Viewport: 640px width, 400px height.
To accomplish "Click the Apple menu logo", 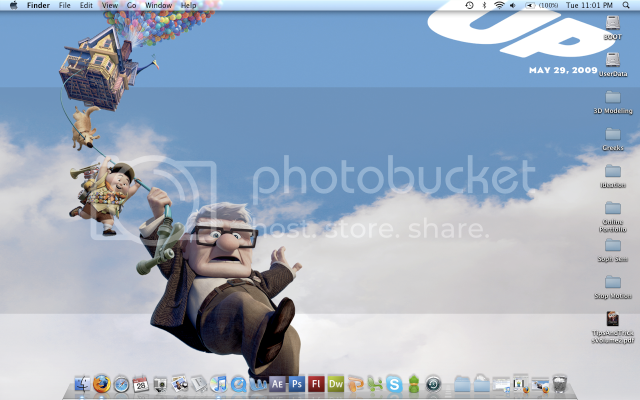I will coord(13,6).
